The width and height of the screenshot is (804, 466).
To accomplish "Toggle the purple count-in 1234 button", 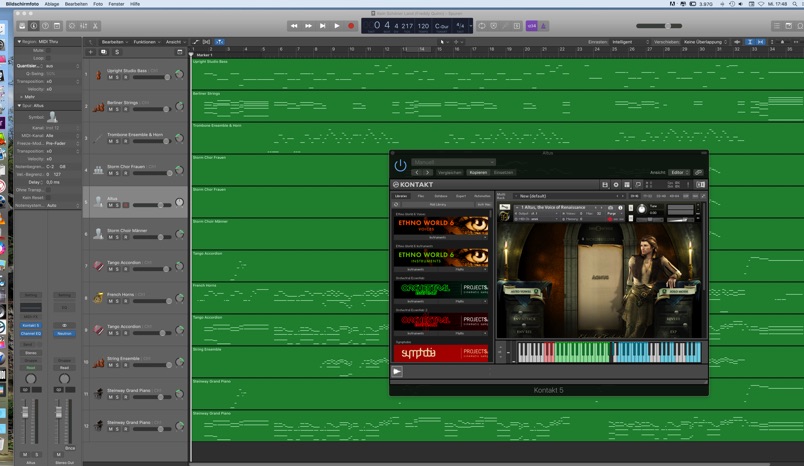I will 532,26.
